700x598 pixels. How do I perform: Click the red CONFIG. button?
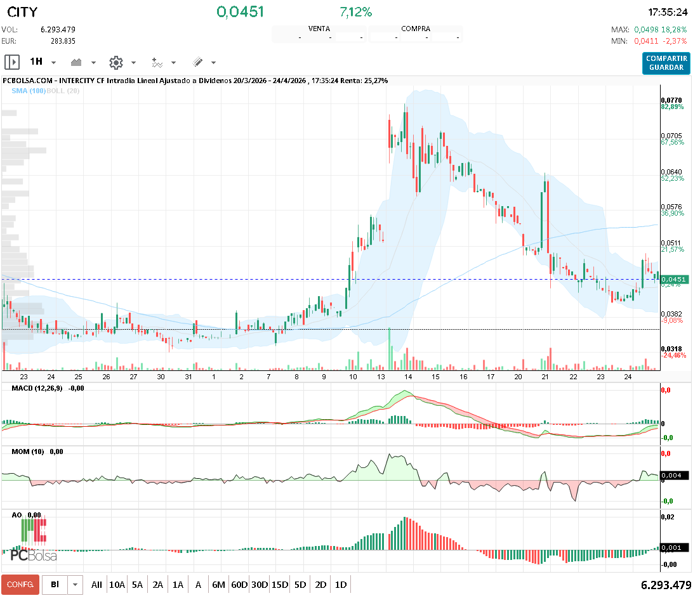[20, 585]
